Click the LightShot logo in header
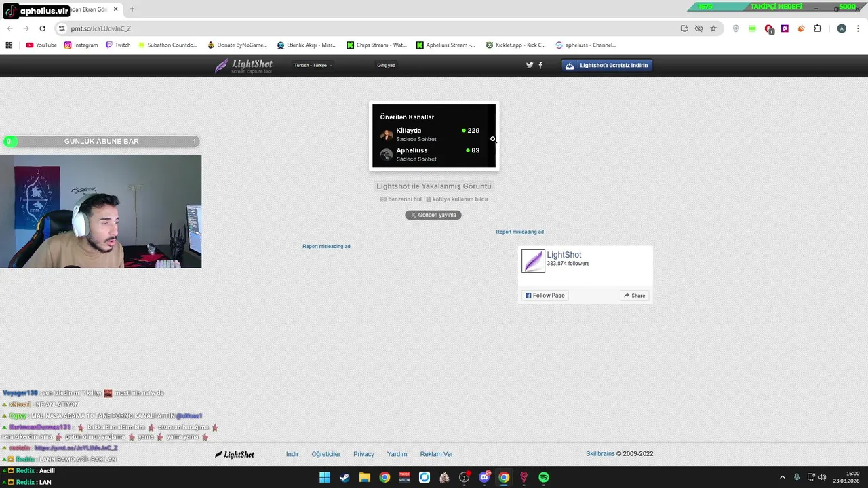 [x=243, y=66]
